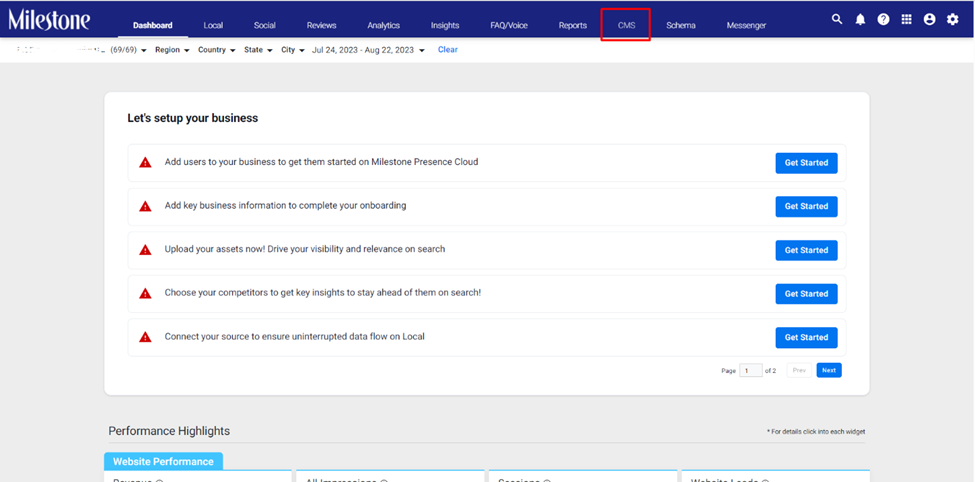Screen dimensions: 975x482
Task: Open the user account icon
Action: [930, 19]
